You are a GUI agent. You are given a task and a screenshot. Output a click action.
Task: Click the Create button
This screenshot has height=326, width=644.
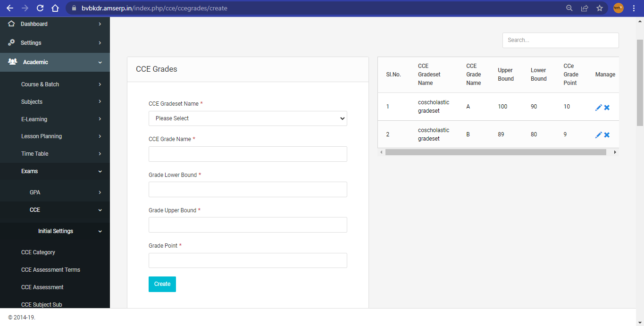point(162,284)
